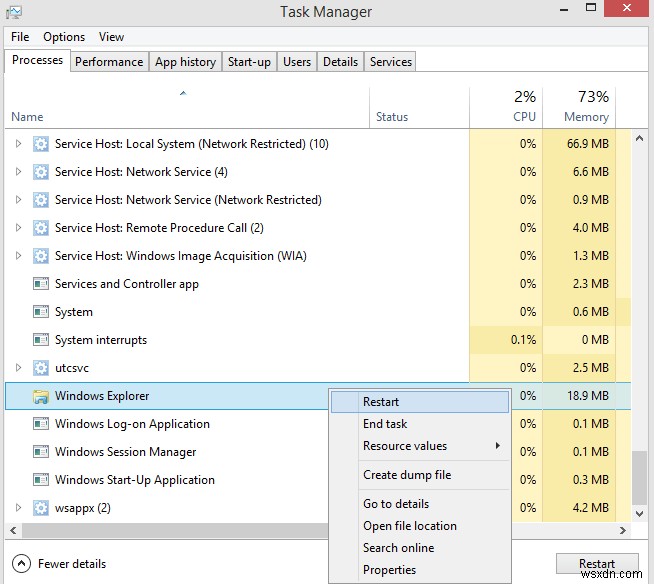The image size is (654, 584).
Task: Expand Service Host: Remote Procedure Call (2)
Action: [18, 228]
